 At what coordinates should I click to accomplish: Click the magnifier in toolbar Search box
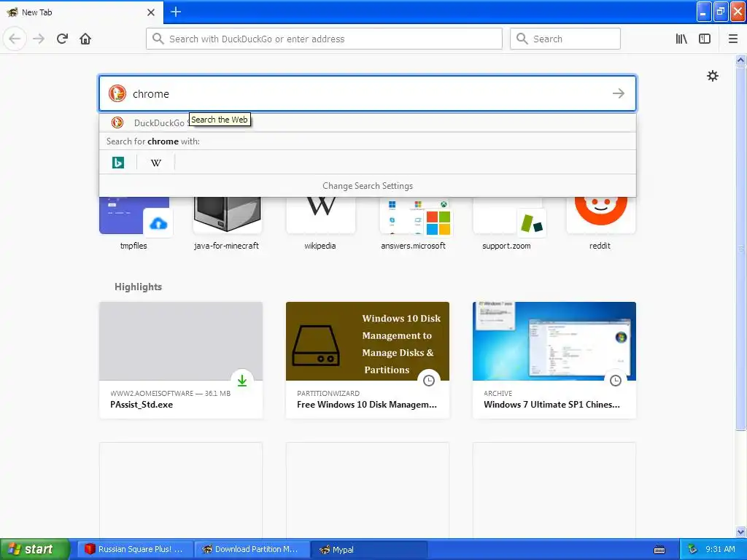pyautogui.click(x=522, y=39)
